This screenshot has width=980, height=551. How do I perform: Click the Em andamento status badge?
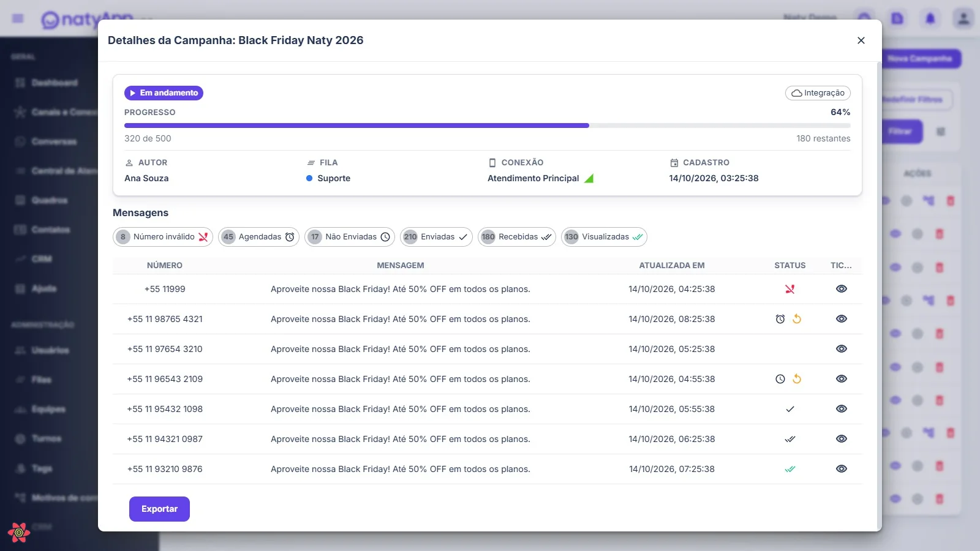click(164, 93)
